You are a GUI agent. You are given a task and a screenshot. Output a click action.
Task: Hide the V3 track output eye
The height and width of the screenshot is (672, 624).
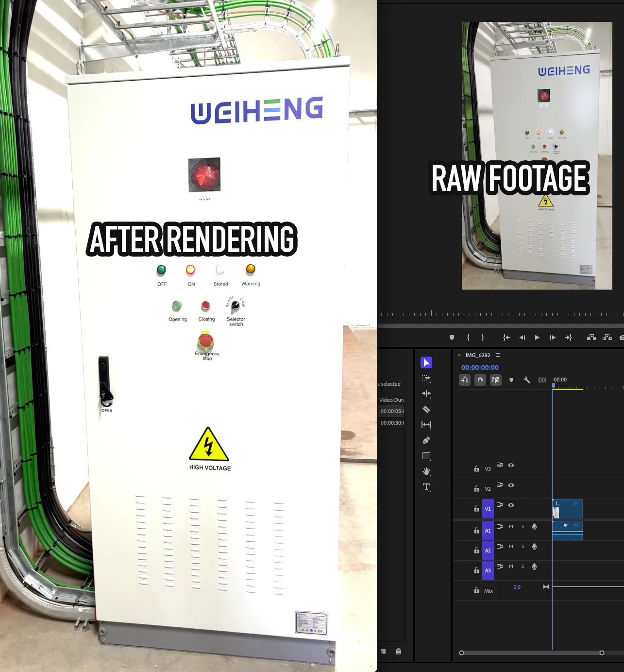click(x=511, y=465)
